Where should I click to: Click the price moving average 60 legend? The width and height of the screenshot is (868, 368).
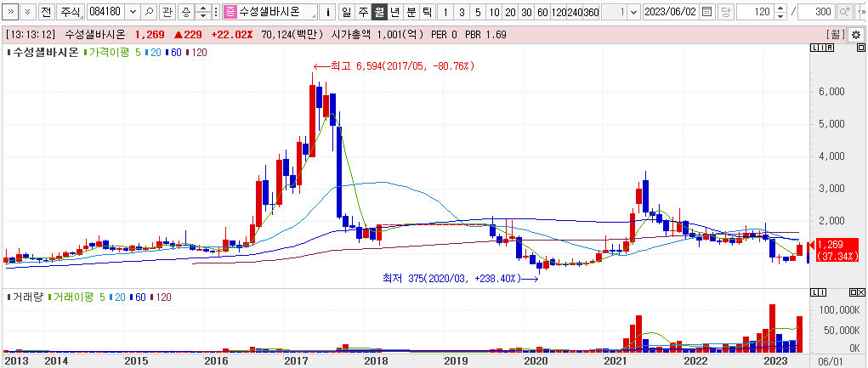[x=174, y=54]
